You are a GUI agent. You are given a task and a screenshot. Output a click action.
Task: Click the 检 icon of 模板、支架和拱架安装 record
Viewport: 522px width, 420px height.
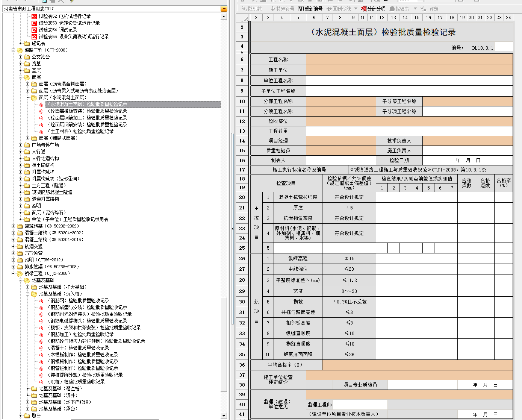[41, 328]
